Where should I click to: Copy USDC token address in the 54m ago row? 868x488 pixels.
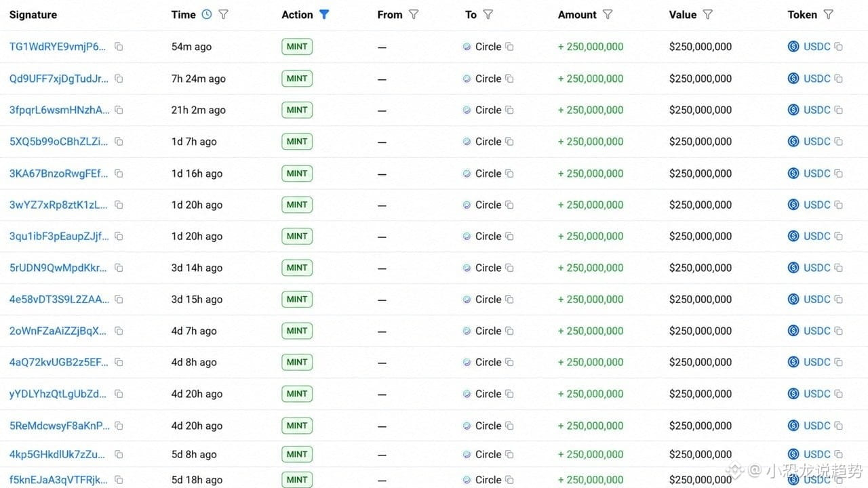[x=838, y=47]
